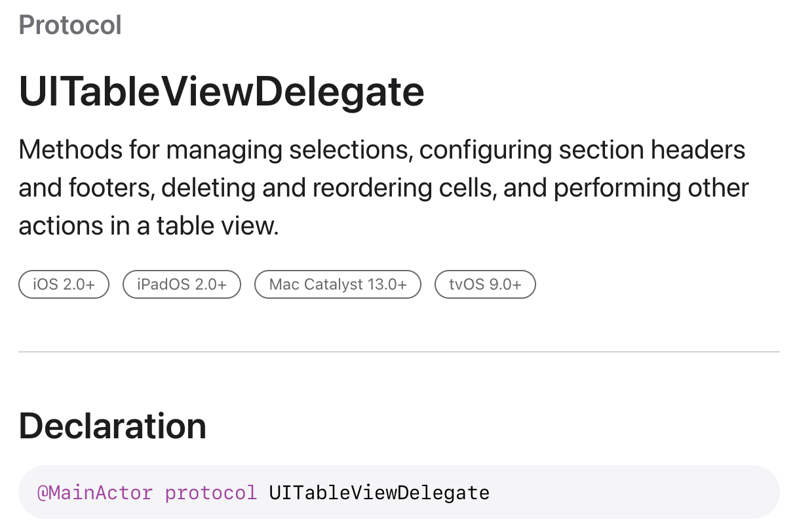The width and height of the screenshot is (797, 532).
Task: Click "performing other" in the description
Action: (651, 188)
